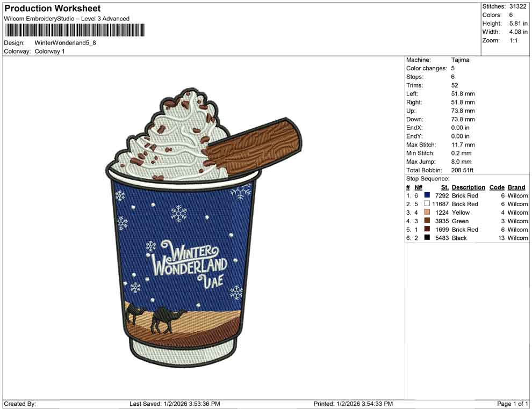Click the white thread color swatch
This screenshot has height=409, width=532.
pyautogui.click(x=427, y=203)
